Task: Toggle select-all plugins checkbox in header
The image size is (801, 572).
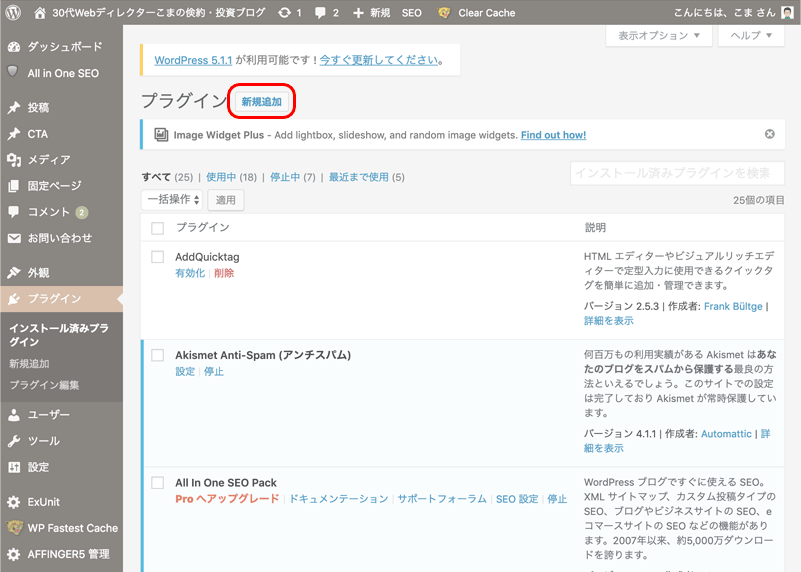Action: tap(158, 228)
